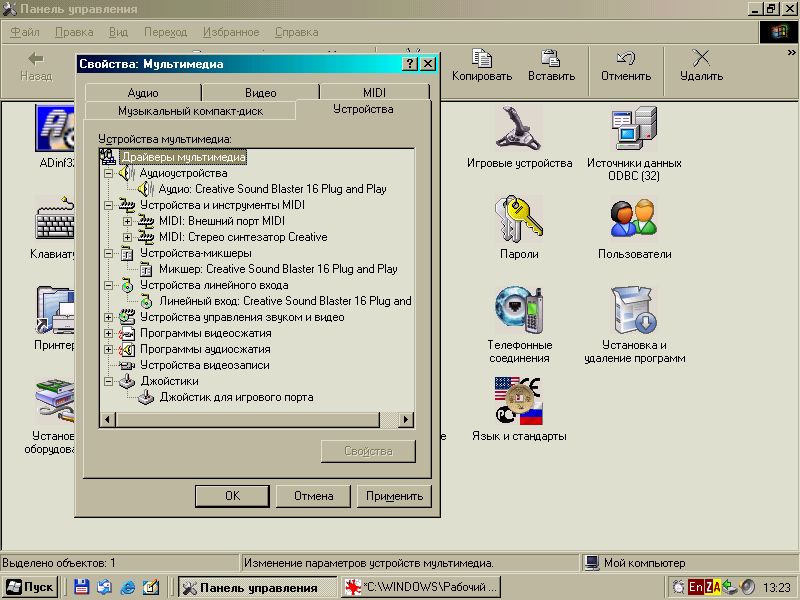Click the horizontal scrollbar thumb in tree

coord(248,420)
